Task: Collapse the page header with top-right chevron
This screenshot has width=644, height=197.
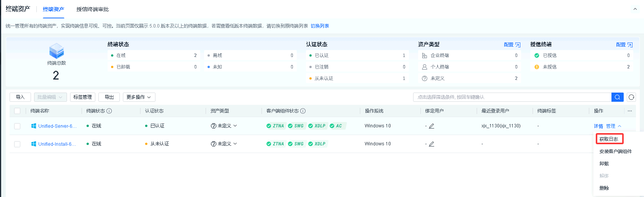Action: (x=635, y=9)
